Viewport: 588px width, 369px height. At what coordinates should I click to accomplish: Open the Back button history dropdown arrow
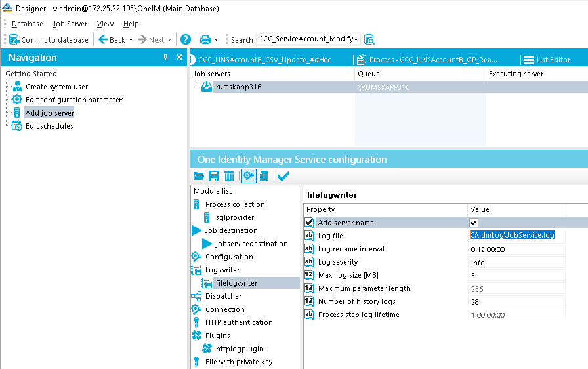point(131,40)
